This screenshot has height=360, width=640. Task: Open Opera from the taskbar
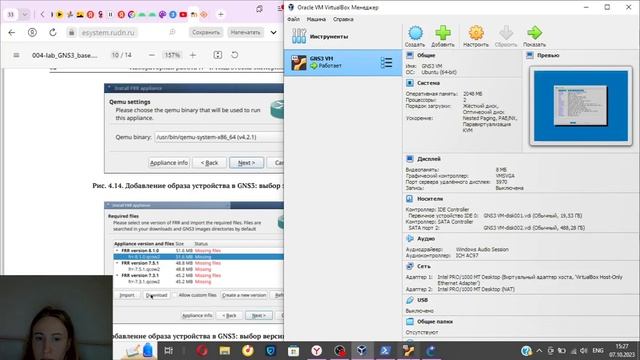click(x=202, y=350)
